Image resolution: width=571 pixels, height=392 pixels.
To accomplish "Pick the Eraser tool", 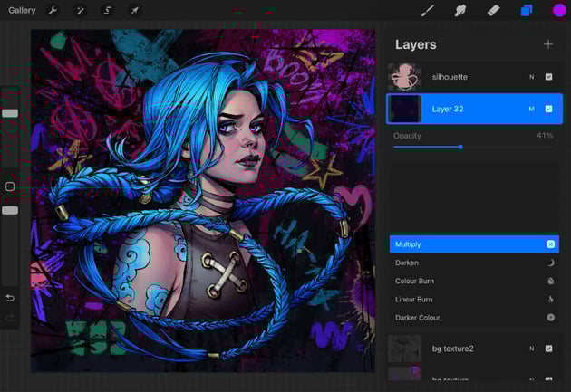I will [x=493, y=11].
